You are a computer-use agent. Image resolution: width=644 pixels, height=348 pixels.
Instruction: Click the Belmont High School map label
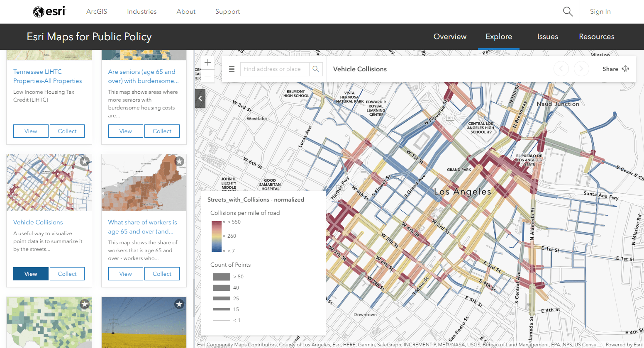tap(296, 94)
